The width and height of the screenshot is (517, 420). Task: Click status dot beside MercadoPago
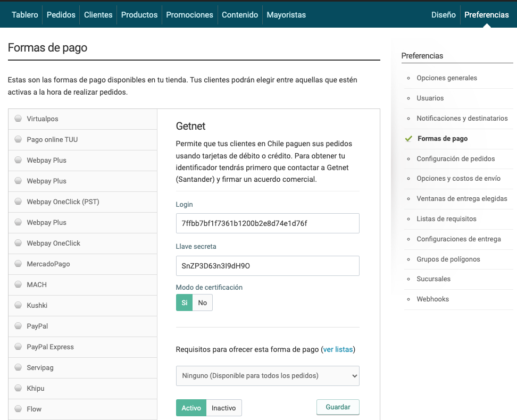click(x=18, y=264)
